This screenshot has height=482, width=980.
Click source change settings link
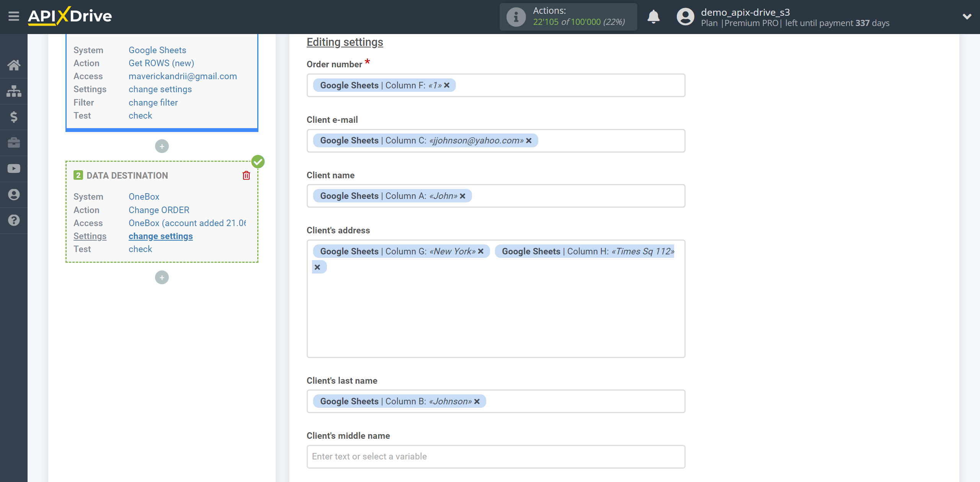pos(160,89)
